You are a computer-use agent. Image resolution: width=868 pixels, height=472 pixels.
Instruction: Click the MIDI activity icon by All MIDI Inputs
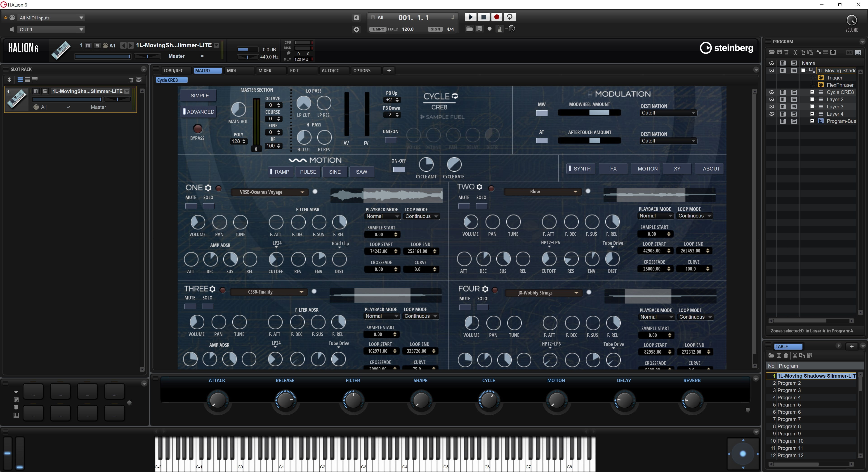point(12,18)
